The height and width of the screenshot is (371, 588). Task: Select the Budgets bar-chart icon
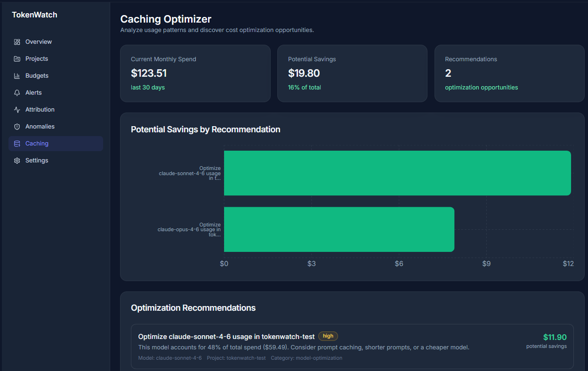pos(18,75)
